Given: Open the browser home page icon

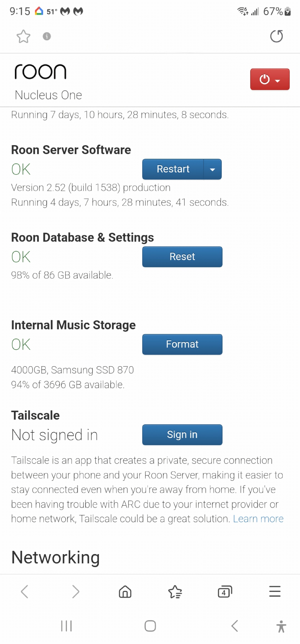Looking at the screenshot, I should coord(125,591).
